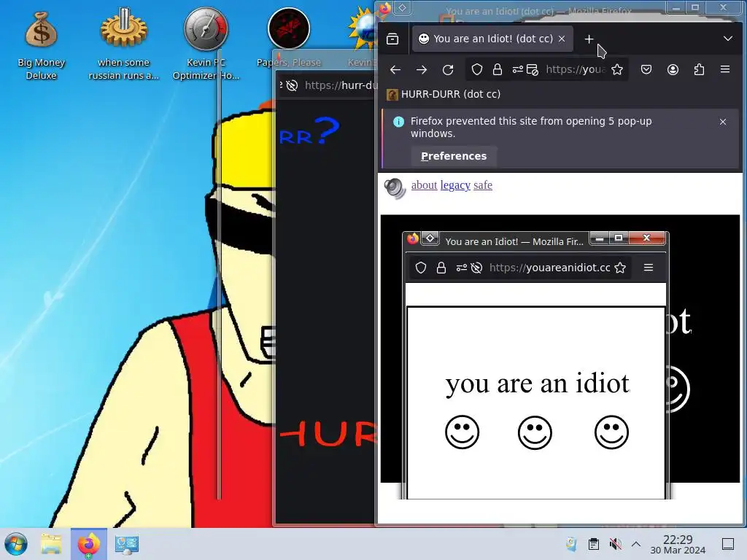Click Preferences button in pop-up notification
The width and height of the screenshot is (747, 560).
[454, 156]
